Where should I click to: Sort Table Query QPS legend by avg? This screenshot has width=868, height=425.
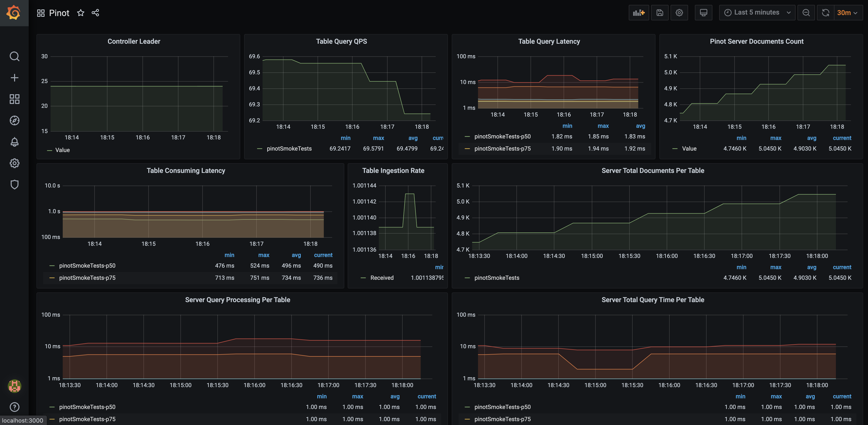[x=413, y=138]
